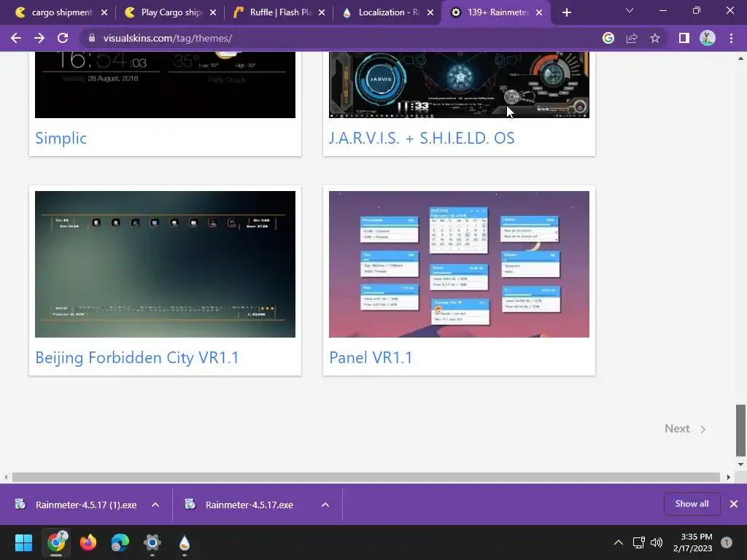View the J.A.R.V.I.S. skin thumbnail

459,85
